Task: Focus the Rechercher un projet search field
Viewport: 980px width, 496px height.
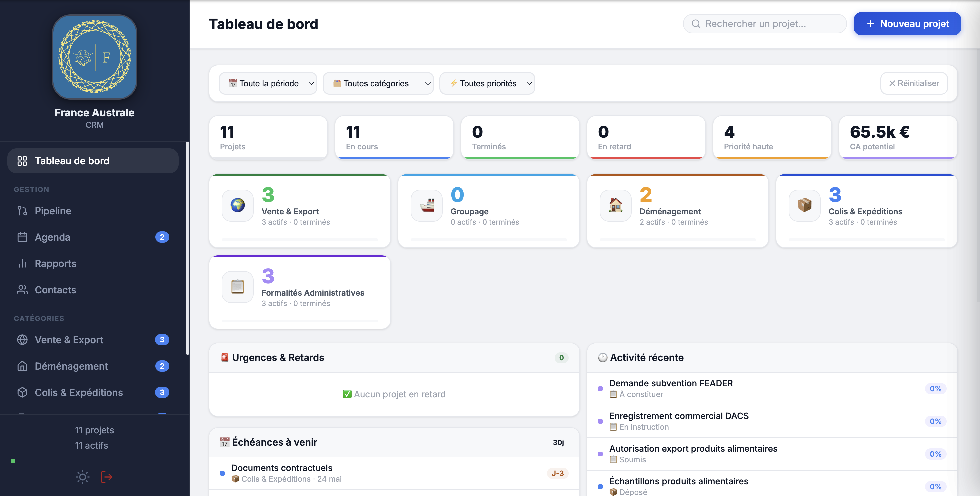Action: pos(765,24)
